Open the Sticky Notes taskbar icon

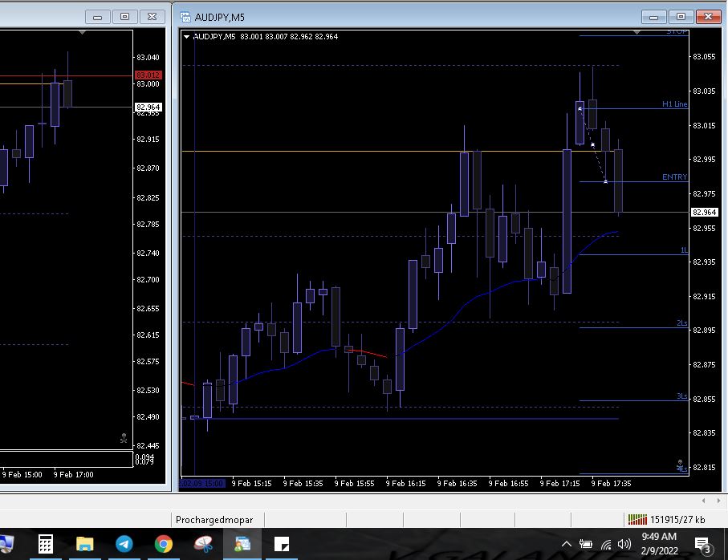coord(282,545)
